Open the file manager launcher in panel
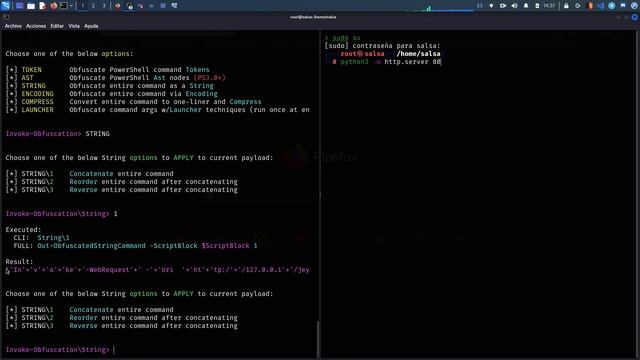The width and height of the screenshot is (640, 360). [31, 6]
